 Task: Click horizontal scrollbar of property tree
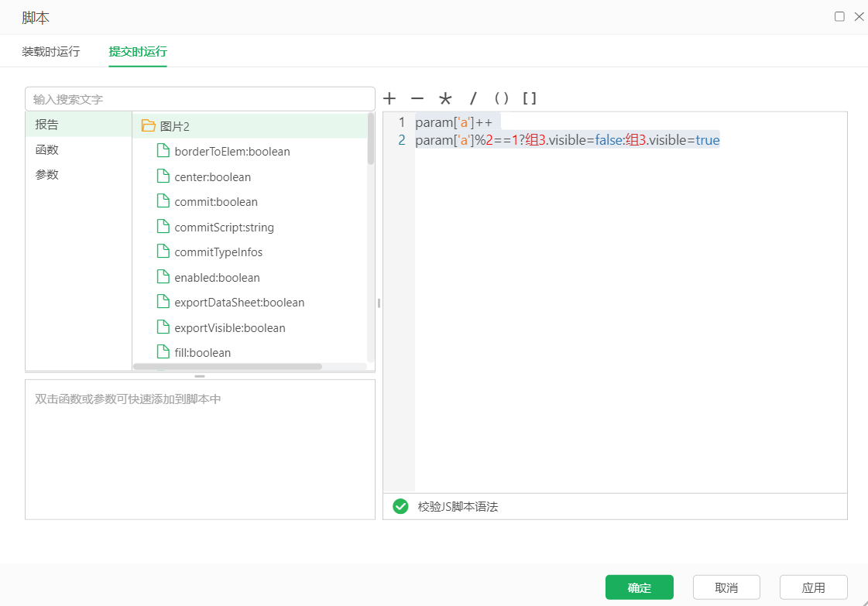click(x=228, y=366)
